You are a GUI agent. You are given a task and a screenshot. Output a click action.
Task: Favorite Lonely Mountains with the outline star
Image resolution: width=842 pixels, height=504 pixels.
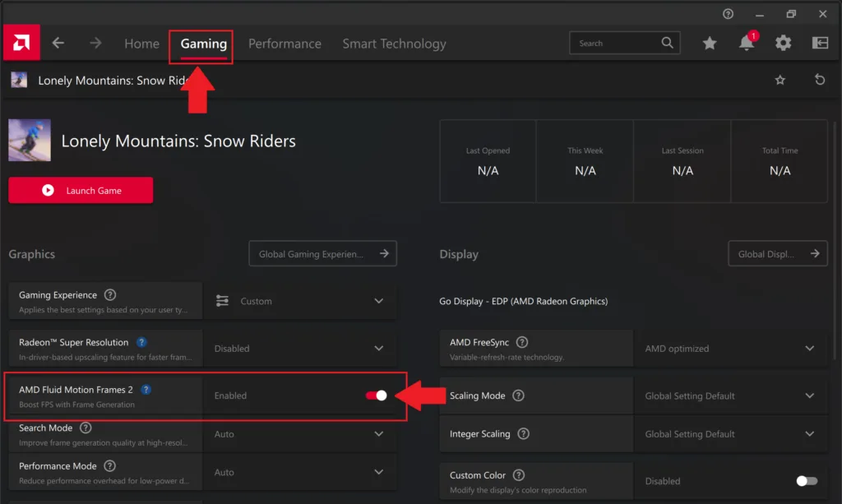coord(780,81)
